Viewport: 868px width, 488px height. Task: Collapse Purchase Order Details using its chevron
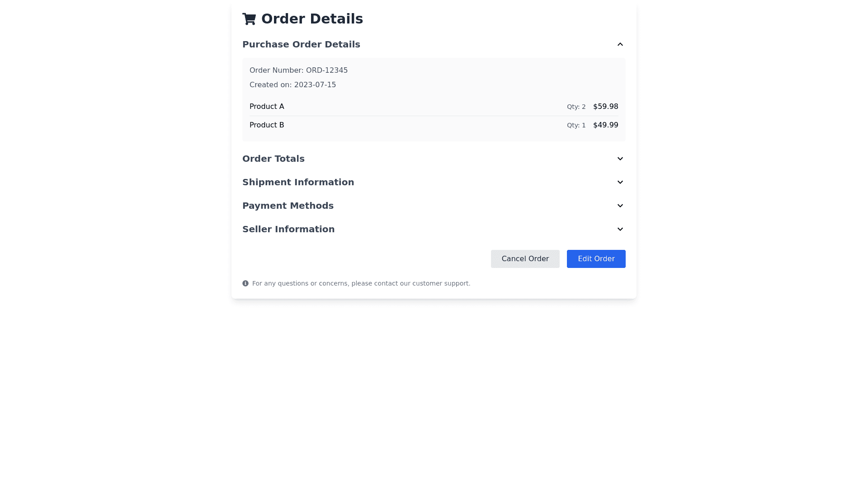coord(620,44)
